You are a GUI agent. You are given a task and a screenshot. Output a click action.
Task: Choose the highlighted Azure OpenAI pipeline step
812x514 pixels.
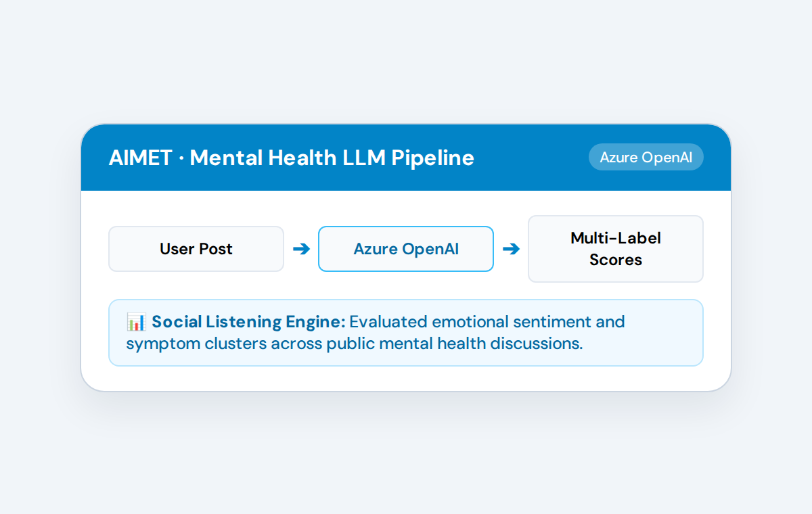tap(406, 249)
